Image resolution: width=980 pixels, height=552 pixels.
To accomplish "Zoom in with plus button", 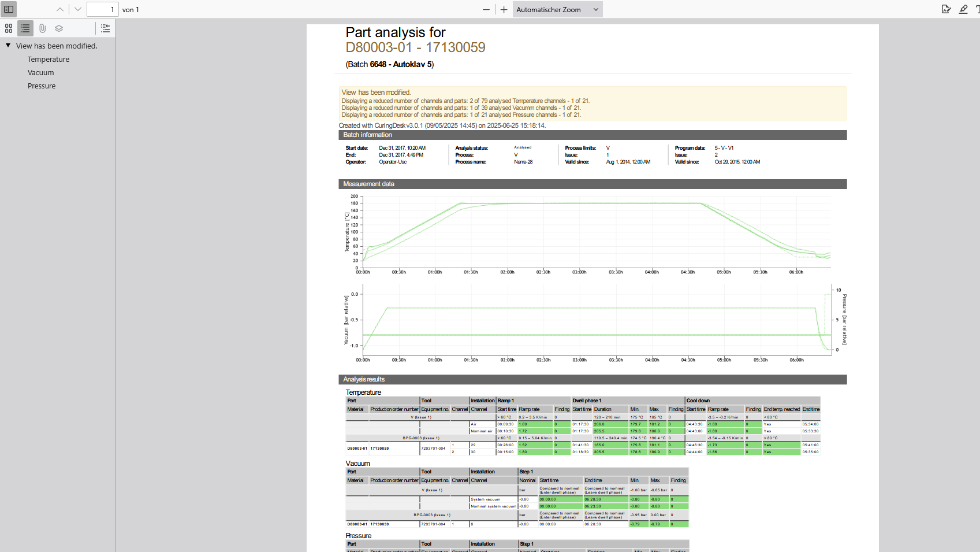I will click(504, 9).
